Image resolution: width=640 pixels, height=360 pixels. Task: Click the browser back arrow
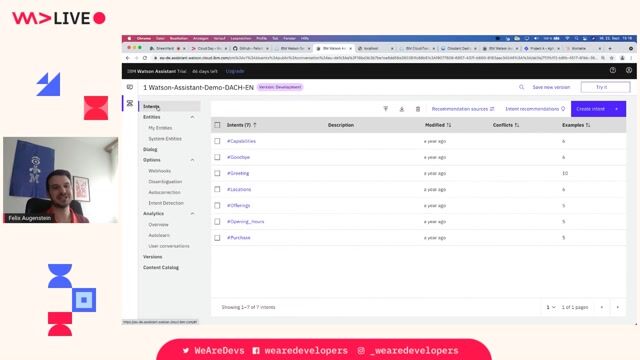tap(128, 58)
